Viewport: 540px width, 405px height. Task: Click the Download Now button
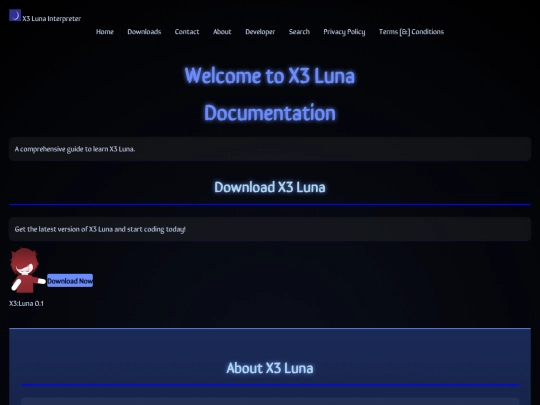coord(70,281)
